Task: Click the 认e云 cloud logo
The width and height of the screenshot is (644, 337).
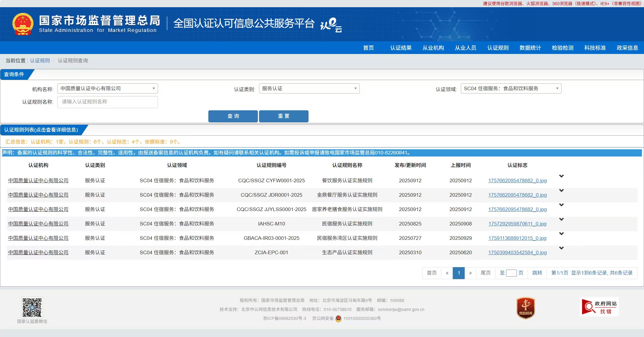Action: click(x=331, y=25)
